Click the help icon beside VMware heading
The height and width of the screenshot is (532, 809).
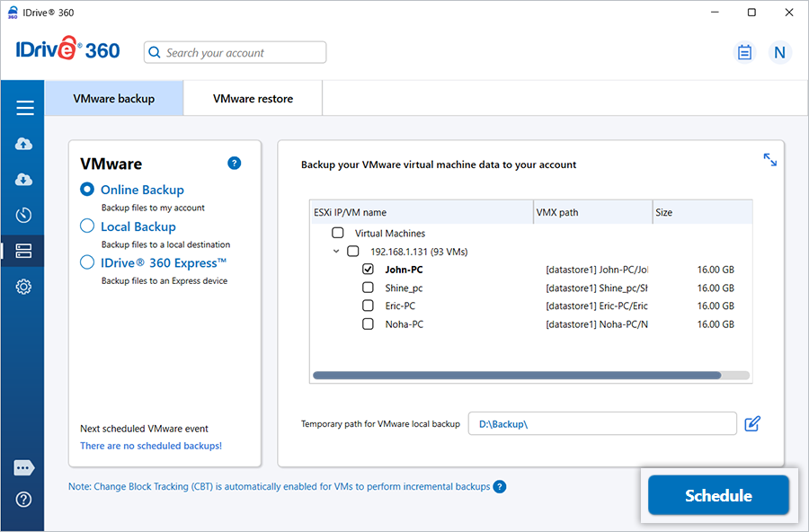tap(234, 163)
